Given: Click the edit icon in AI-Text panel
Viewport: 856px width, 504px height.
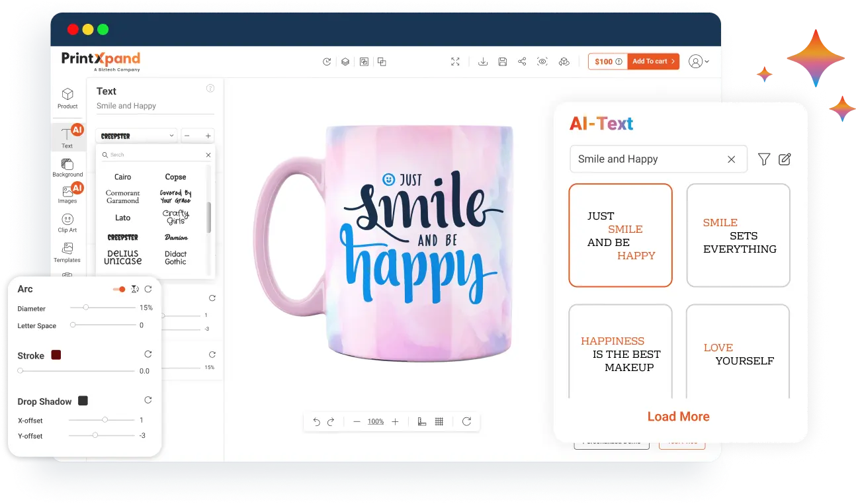Looking at the screenshot, I should [x=785, y=159].
